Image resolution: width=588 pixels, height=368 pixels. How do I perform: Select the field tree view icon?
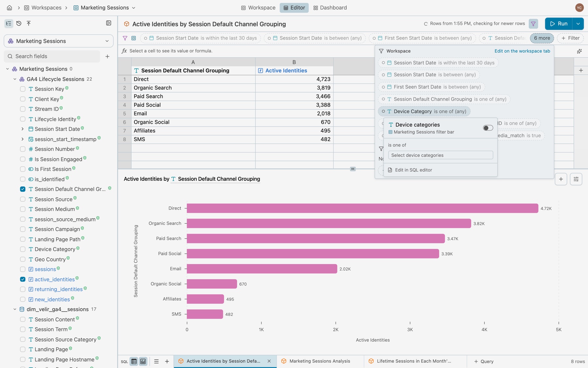pyautogui.click(x=9, y=23)
